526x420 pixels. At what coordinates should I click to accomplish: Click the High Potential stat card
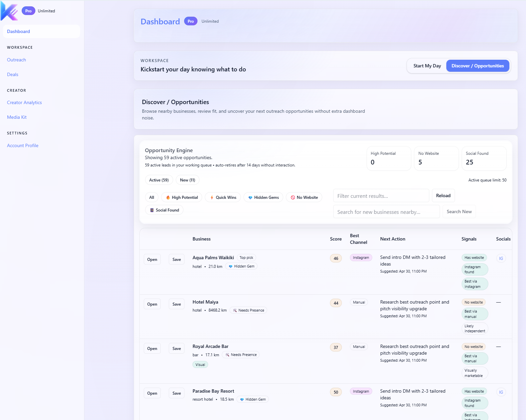[389, 158]
